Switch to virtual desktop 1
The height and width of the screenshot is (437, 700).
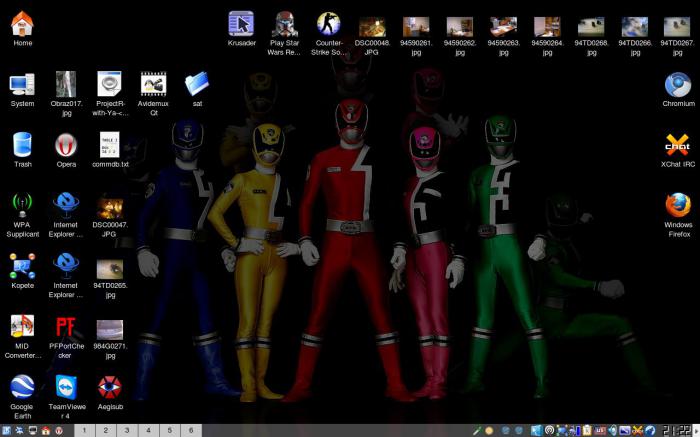pyautogui.click(x=84, y=430)
